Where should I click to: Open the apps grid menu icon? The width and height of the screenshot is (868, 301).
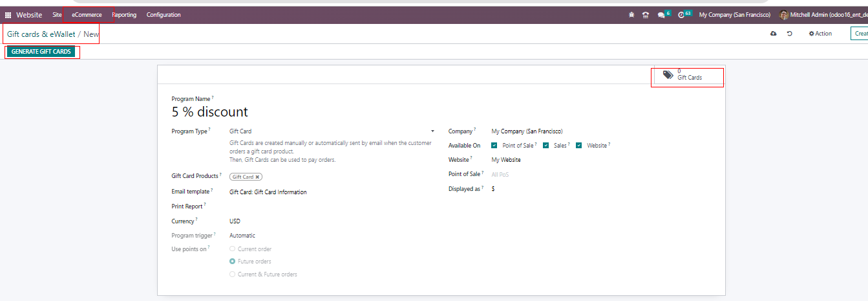pyautogui.click(x=8, y=15)
